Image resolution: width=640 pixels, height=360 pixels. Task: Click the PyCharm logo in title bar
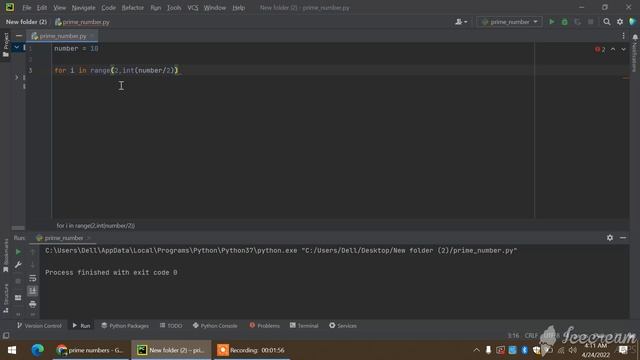(x=10, y=7)
